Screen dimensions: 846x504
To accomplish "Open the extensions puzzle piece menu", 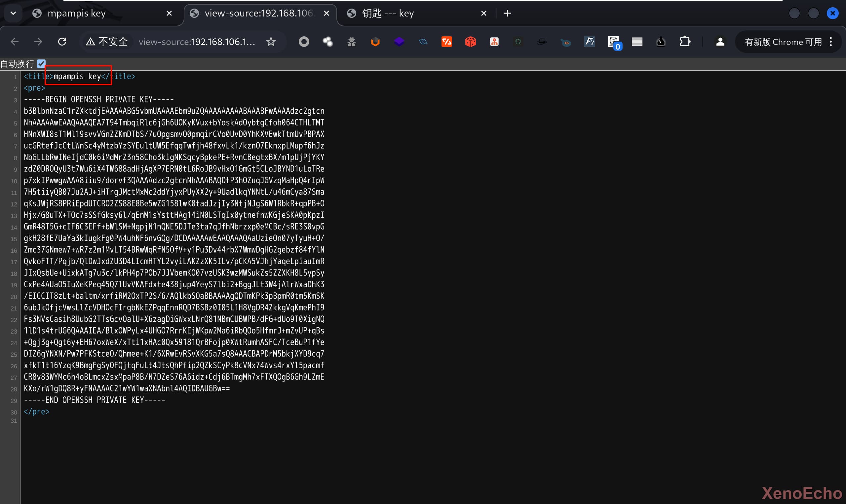I will point(685,42).
